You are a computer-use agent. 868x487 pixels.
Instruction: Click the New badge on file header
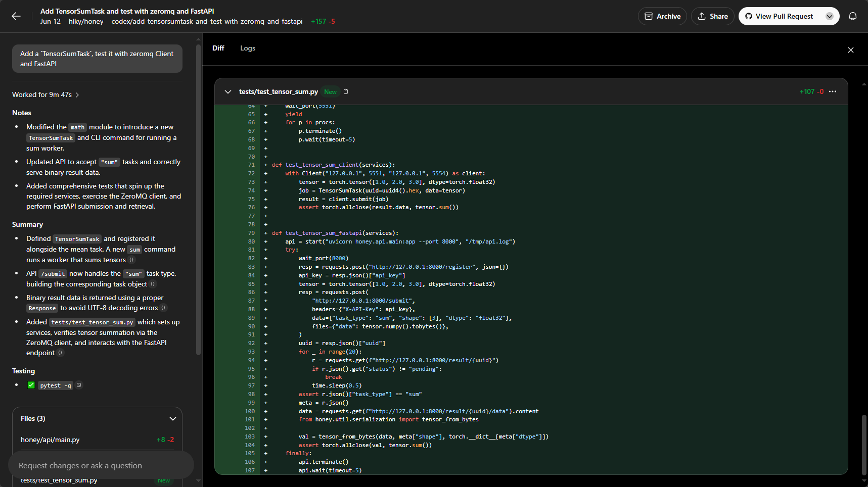330,92
